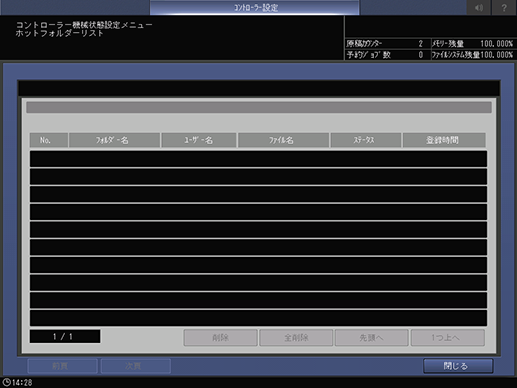517x388 pixels.
Task: Go to previous page with 前頁
Action: (x=63, y=366)
